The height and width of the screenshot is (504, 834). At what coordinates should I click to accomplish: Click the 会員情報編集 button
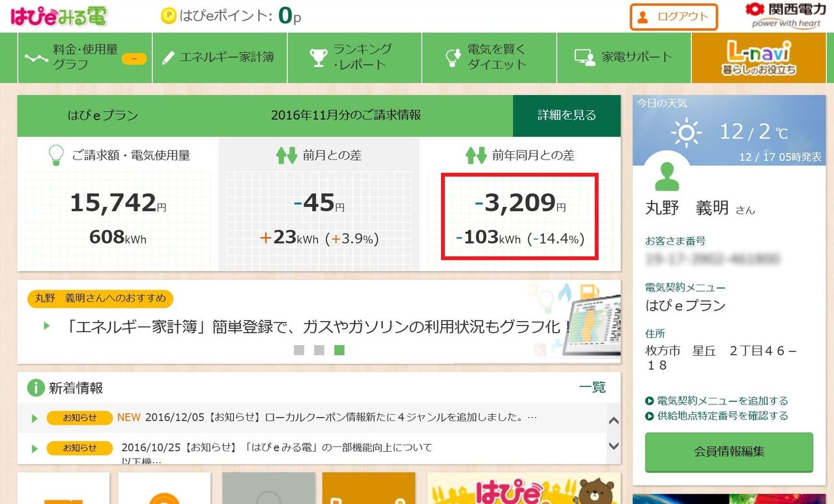click(x=729, y=451)
